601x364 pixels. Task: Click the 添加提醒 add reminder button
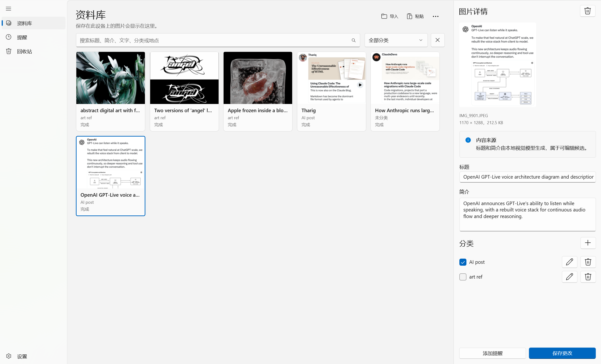[x=492, y=353]
